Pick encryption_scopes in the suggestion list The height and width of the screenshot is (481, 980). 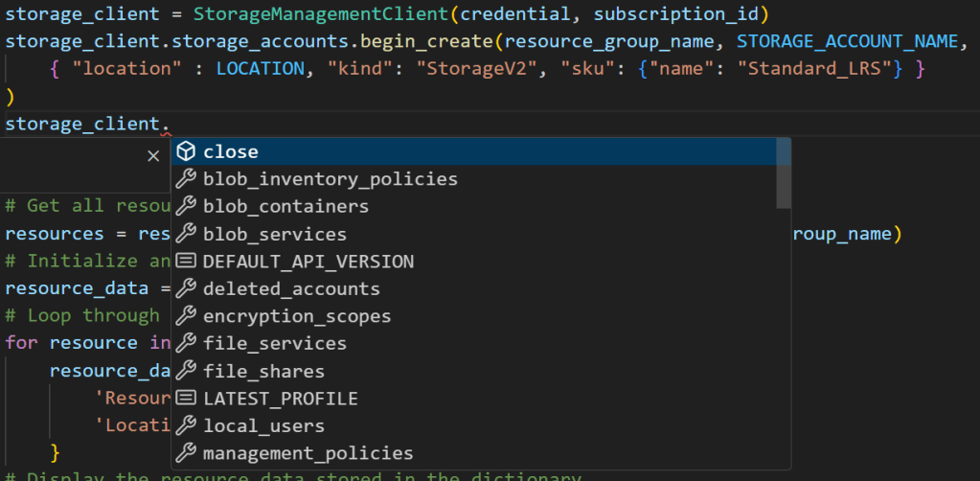pyautogui.click(x=296, y=316)
